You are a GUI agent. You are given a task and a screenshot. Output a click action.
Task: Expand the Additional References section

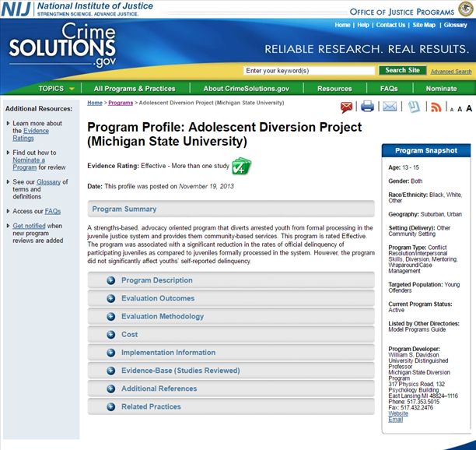(231, 388)
